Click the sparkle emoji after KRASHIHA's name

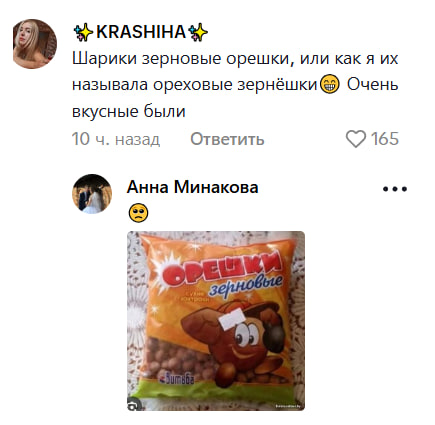pos(198,32)
